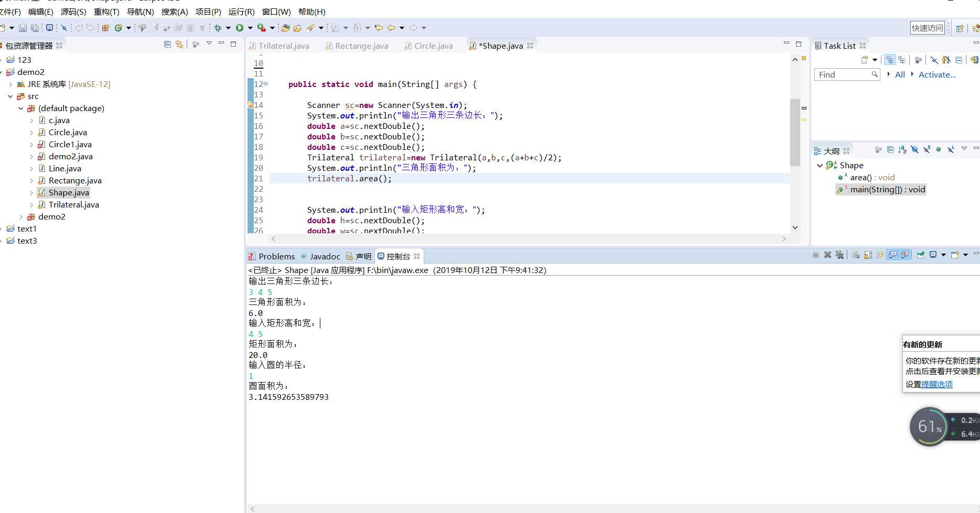Open package explorer View Menu triangle
The image size is (980, 513).
tap(209, 43)
